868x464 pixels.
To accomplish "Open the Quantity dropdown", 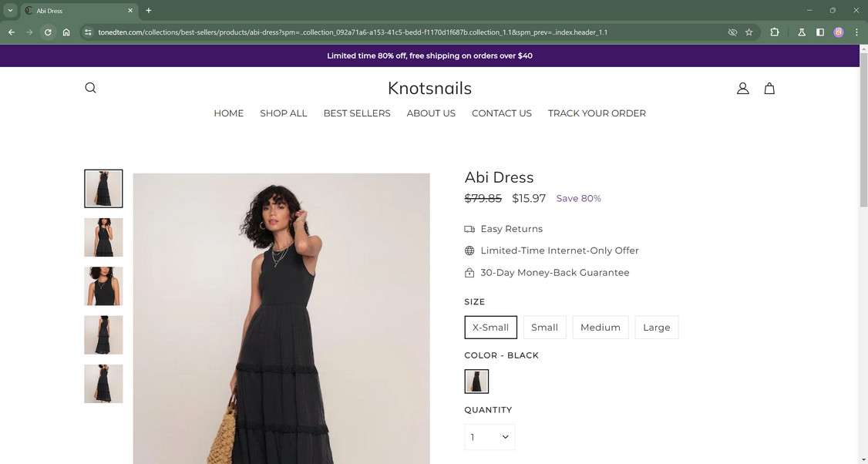I will pyautogui.click(x=489, y=436).
